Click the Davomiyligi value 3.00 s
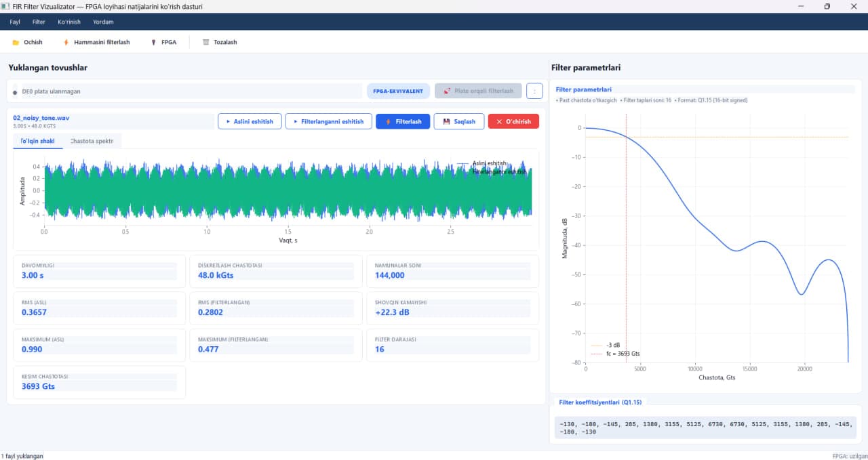This screenshot has height=460, width=868. [x=33, y=275]
